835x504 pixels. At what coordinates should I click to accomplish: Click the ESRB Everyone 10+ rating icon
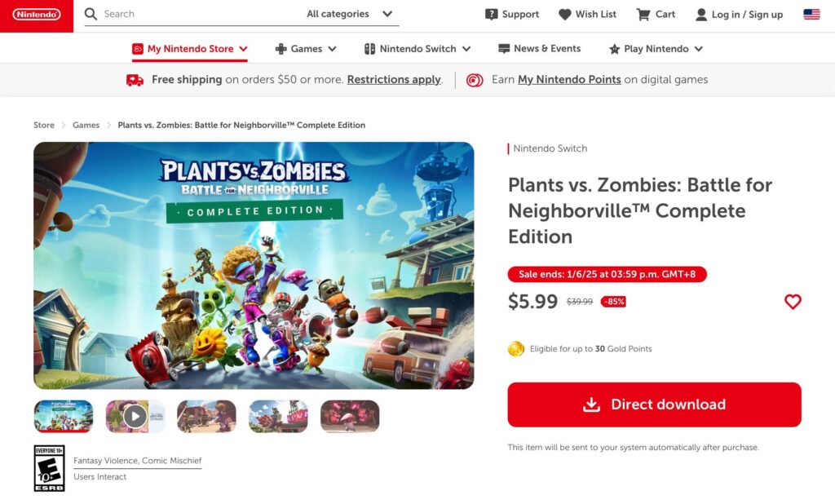pyautogui.click(x=49, y=468)
